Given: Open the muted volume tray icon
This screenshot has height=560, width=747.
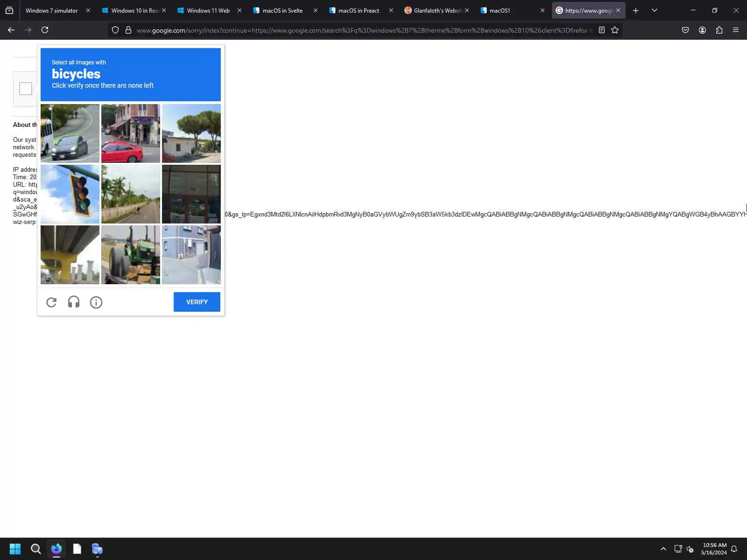Looking at the screenshot, I should [690, 549].
